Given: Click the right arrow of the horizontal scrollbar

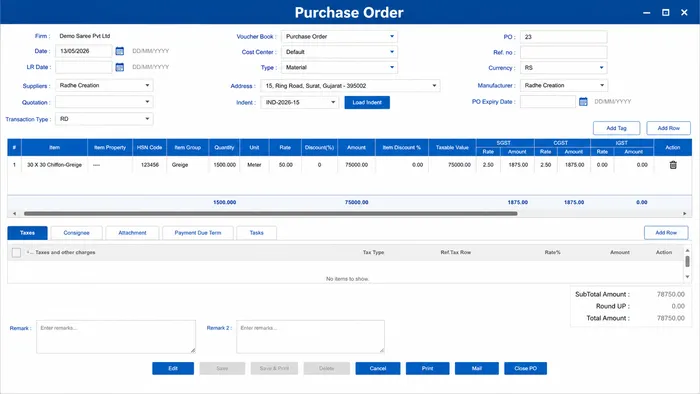Looking at the screenshot, I should (685, 214).
